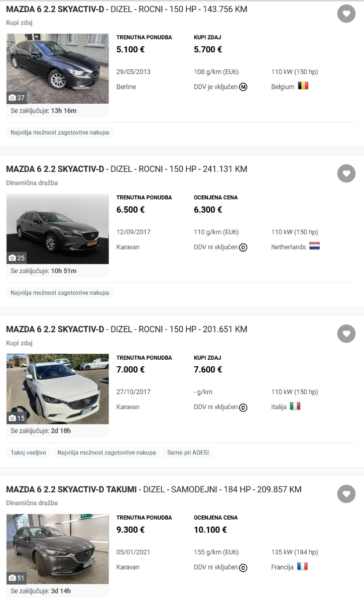Click the M VAT icon on Belgium listing

click(x=243, y=87)
